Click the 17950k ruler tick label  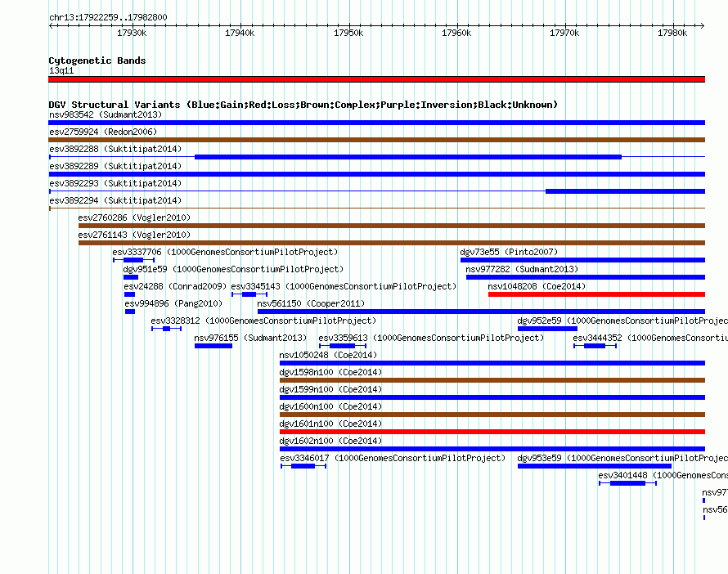coord(348,33)
